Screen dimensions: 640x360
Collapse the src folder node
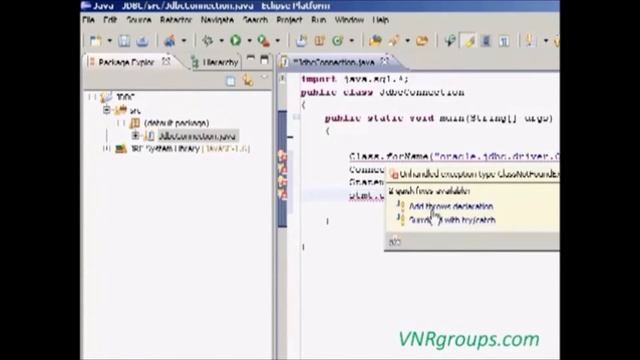tap(107, 110)
